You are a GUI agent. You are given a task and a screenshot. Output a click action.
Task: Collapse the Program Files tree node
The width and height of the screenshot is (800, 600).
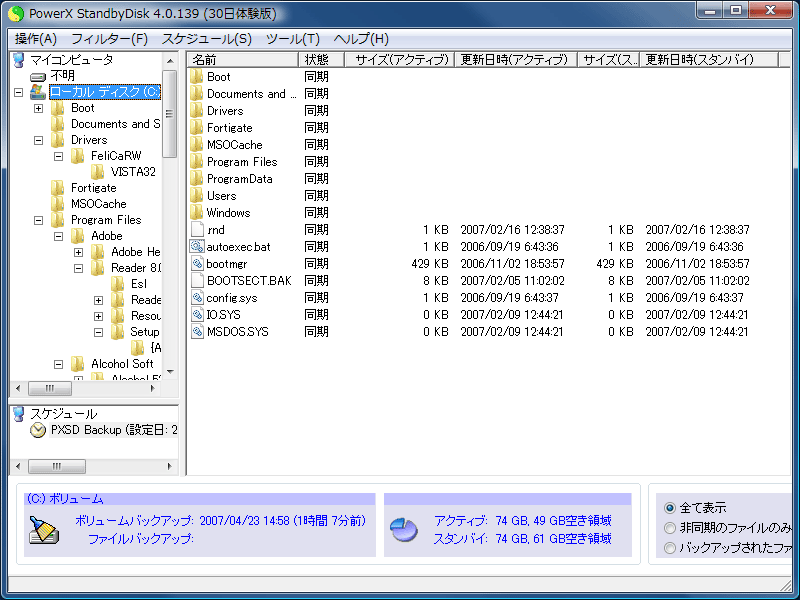[x=38, y=220]
